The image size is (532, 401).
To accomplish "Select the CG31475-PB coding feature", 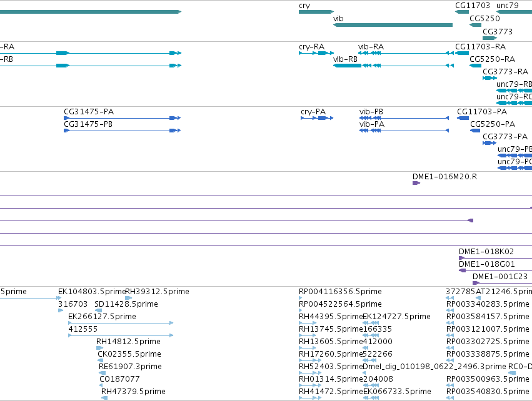I will pyautogui.click(x=122, y=131).
